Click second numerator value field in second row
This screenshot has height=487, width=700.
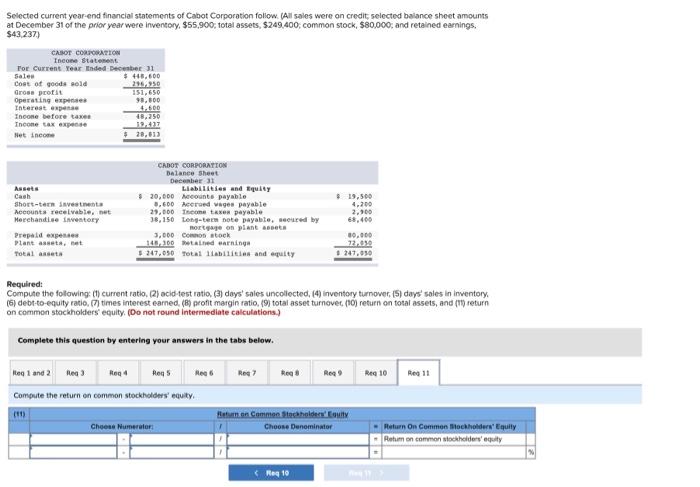click(x=172, y=452)
